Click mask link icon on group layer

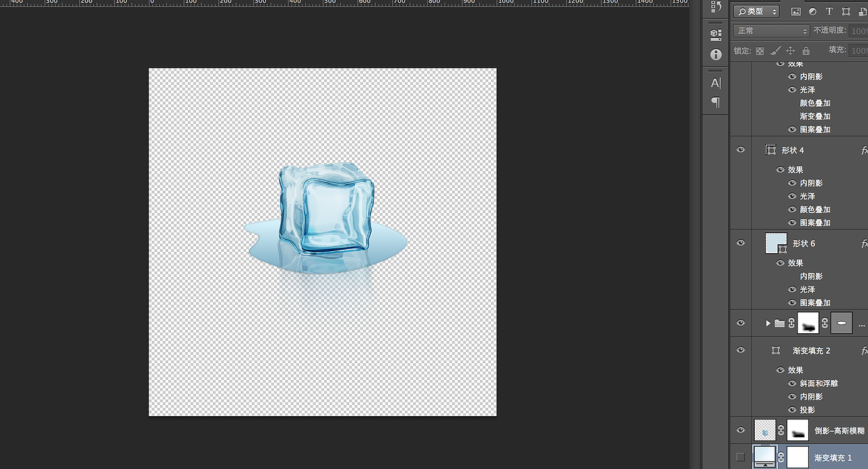click(791, 323)
